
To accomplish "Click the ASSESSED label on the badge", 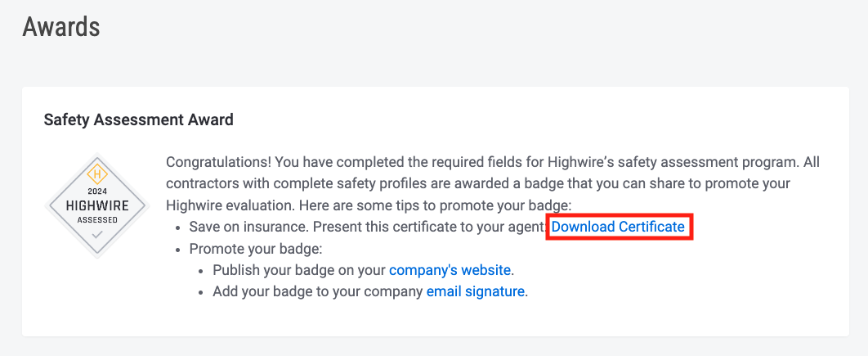I will (x=97, y=220).
